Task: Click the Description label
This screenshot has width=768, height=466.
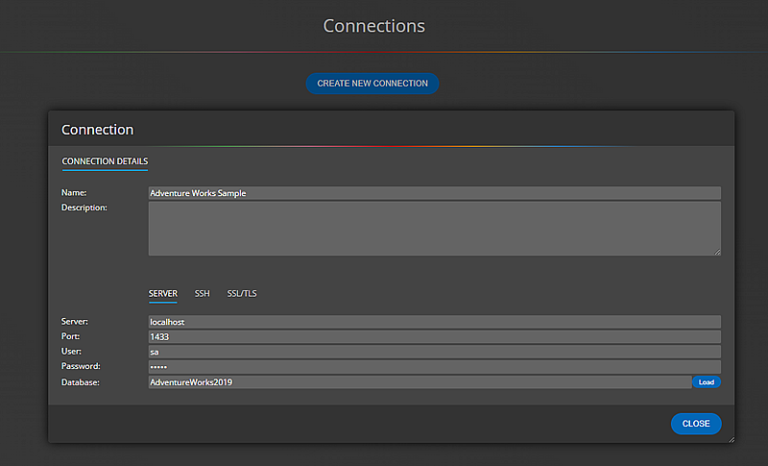Action: pyautogui.click(x=84, y=208)
